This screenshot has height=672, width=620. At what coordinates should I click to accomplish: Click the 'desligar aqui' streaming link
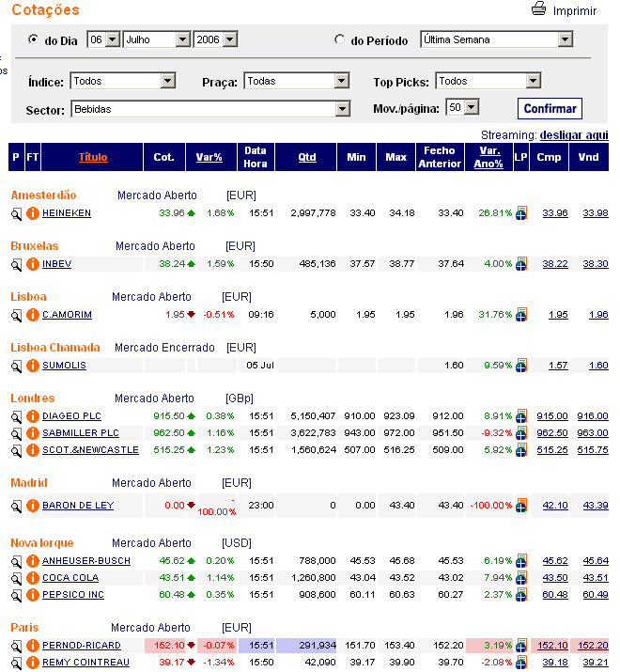574,135
